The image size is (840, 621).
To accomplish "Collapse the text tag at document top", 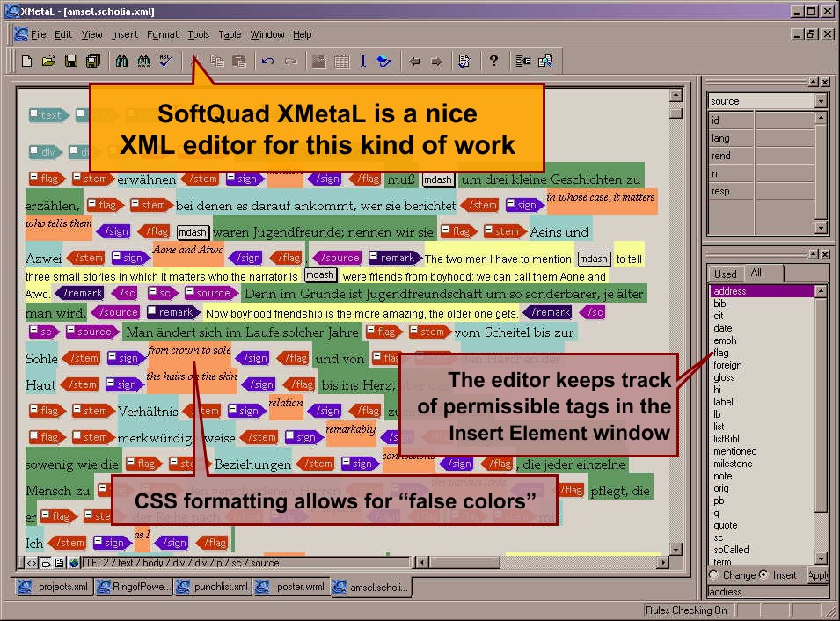I will point(33,113).
